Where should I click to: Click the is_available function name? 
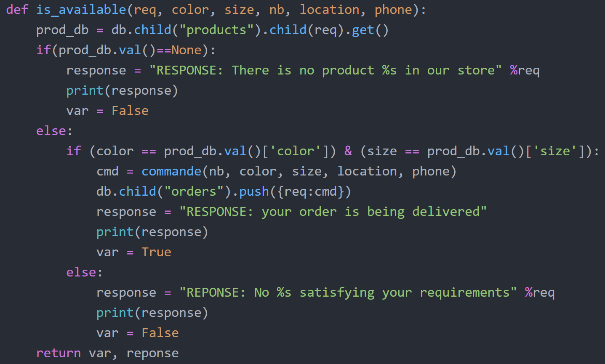click(x=81, y=10)
